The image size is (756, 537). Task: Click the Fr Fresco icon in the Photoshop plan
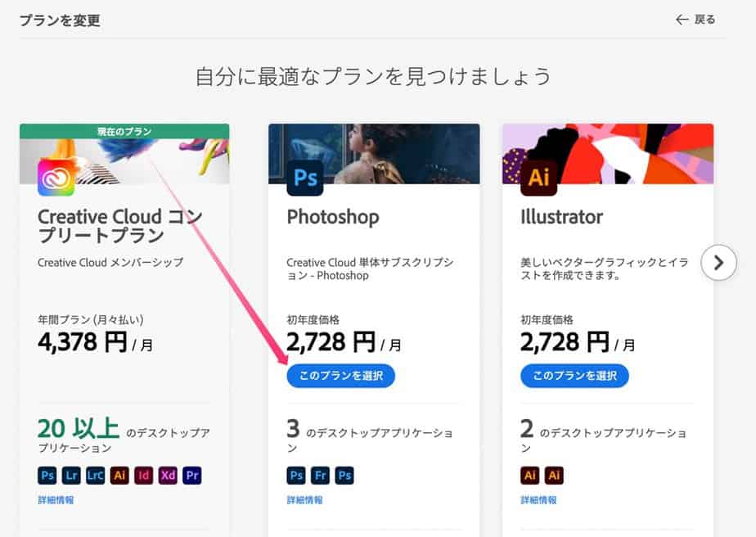(321, 476)
